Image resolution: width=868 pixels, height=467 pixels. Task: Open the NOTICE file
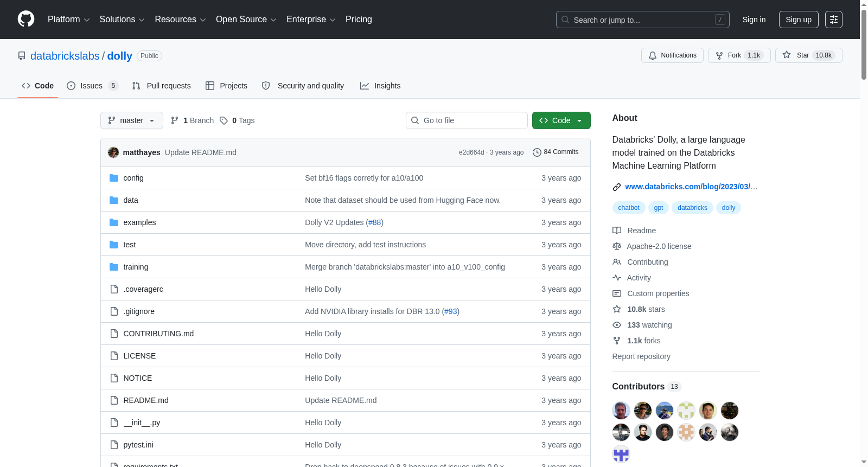138,378
